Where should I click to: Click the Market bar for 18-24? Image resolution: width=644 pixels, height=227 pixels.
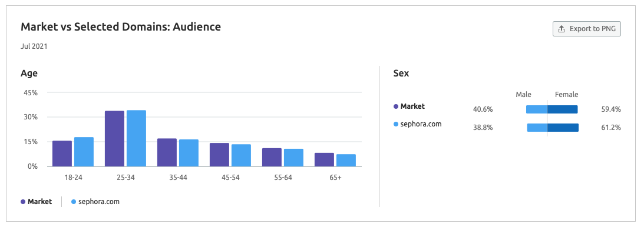coord(62,153)
